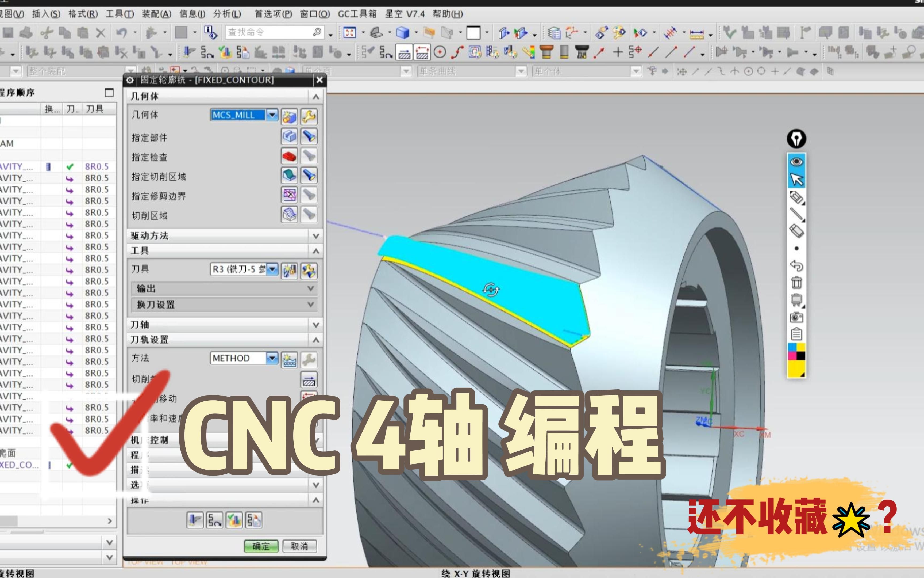The height and width of the screenshot is (578, 924).
Task: Select the eraser tool in annotation toolbar
Action: (796, 231)
